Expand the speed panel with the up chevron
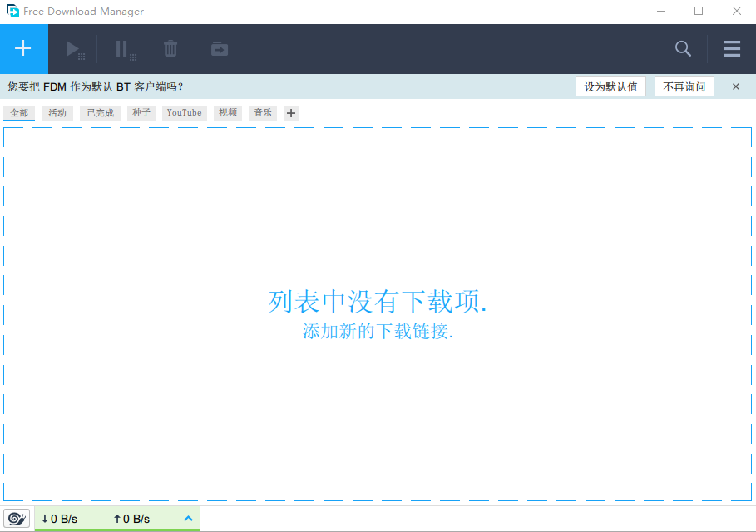 (x=188, y=519)
